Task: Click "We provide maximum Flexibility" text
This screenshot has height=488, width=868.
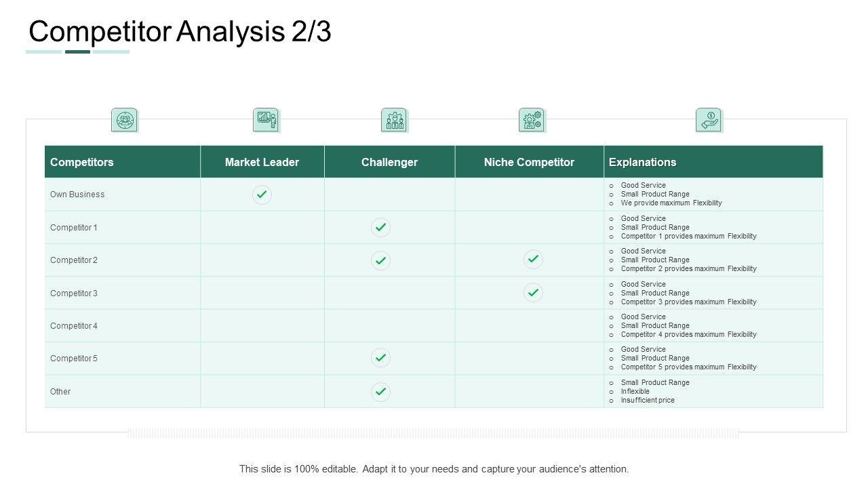Action: (671, 203)
